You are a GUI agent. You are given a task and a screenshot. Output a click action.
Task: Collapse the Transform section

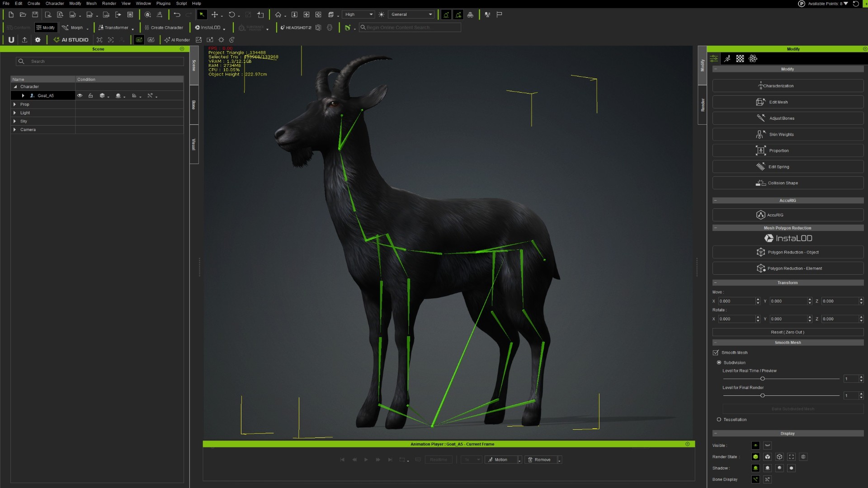(x=715, y=283)
